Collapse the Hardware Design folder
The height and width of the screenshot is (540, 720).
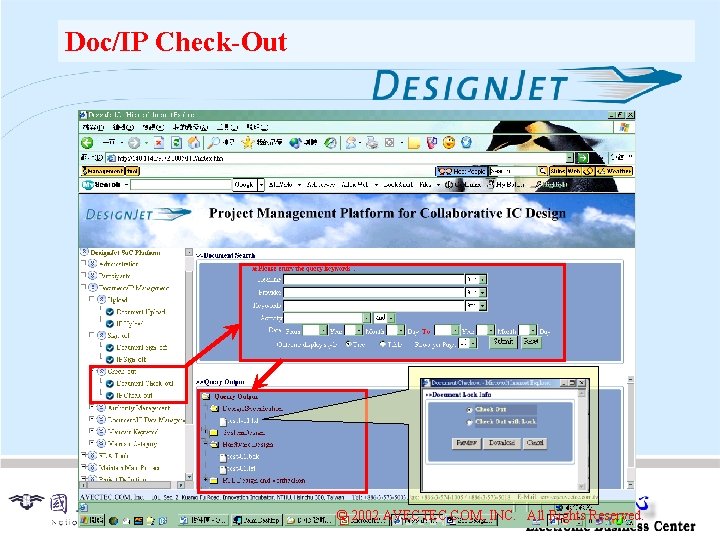(x=205, y=444)
